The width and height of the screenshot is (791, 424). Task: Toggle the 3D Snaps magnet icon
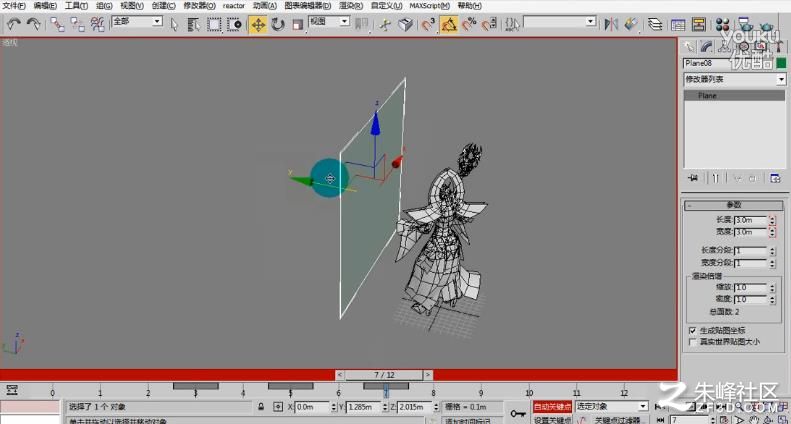click(428, 24)
